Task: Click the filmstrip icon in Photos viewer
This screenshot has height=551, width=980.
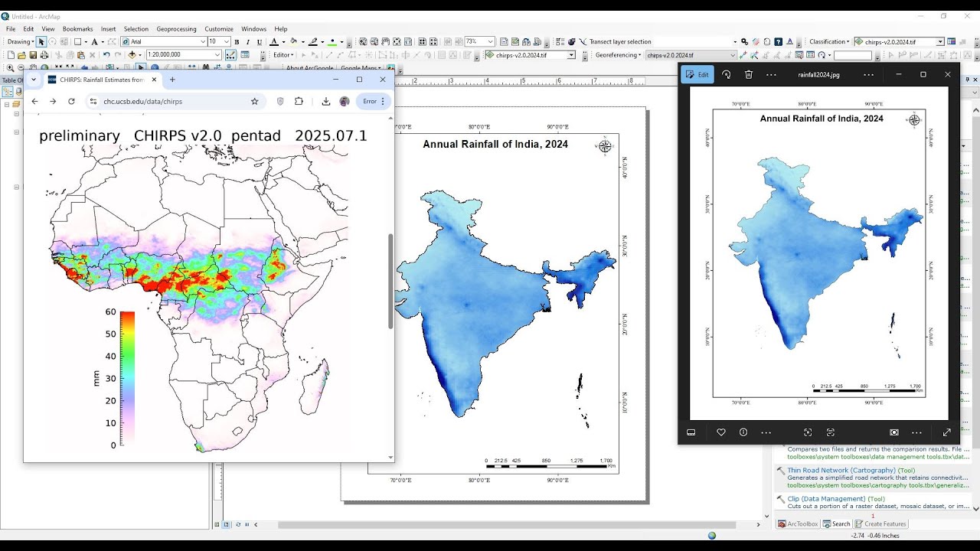Action: coord(691,432)
